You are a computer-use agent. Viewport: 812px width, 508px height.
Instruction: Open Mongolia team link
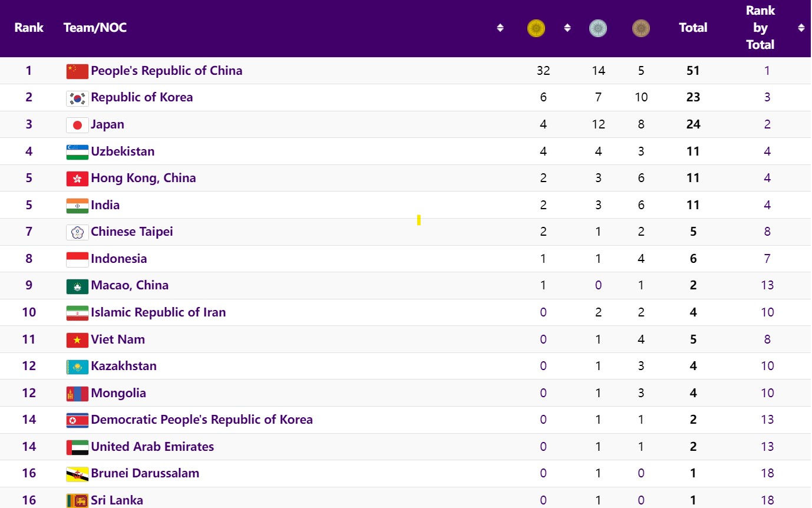[x=118, y=393]
